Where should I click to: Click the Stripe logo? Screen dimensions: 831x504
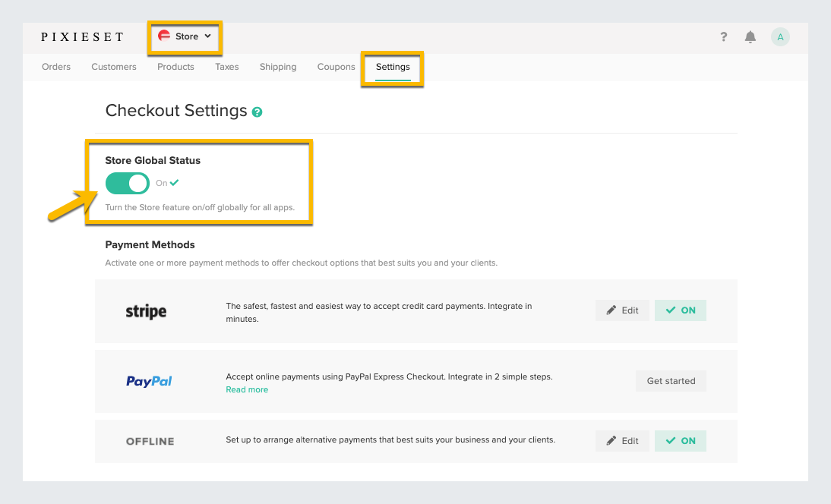tap(146, 311)
